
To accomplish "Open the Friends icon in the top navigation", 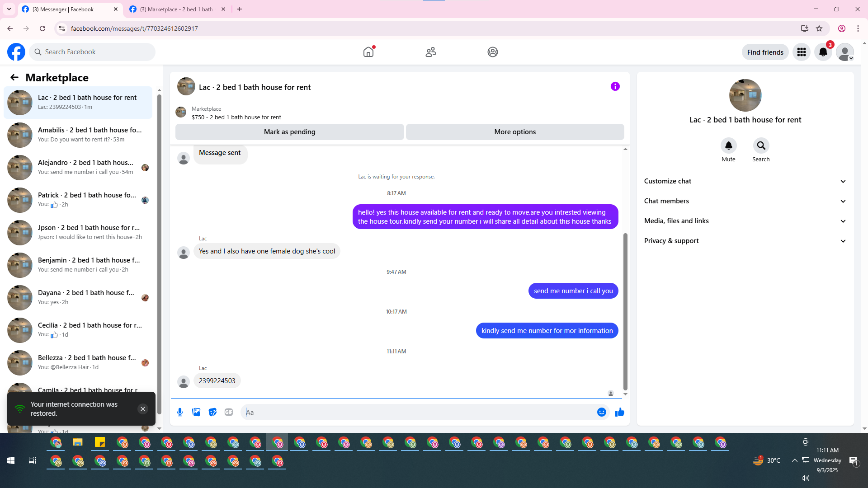I will coord(431,52).
